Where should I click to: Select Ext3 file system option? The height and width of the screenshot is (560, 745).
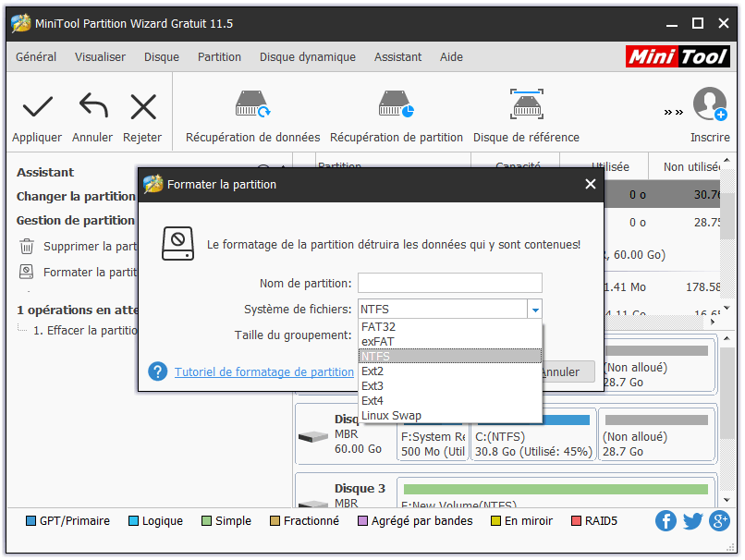pos(450,385)
